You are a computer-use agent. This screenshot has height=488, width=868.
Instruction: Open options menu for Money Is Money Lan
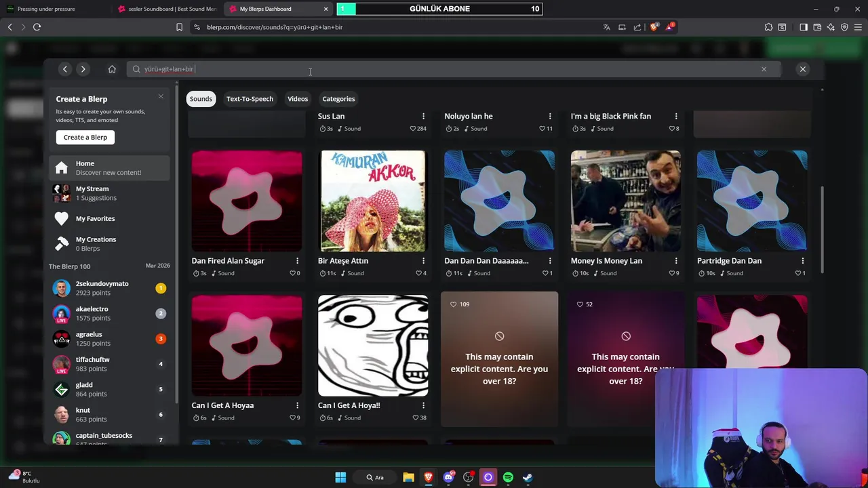pyautogui.click(x=676, y=260)
